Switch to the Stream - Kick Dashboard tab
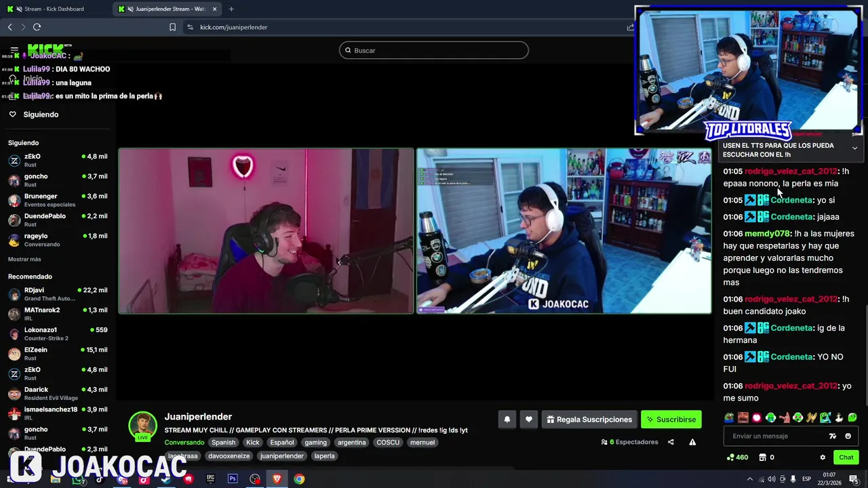 (54, 9)
